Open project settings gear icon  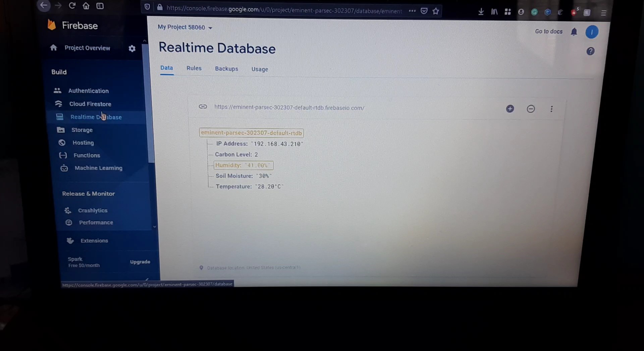click(x=132, y=49)
